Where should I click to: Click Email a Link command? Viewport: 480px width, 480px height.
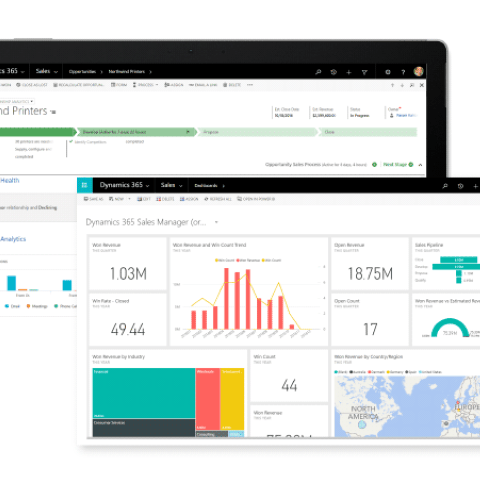(x=203, y=85)
